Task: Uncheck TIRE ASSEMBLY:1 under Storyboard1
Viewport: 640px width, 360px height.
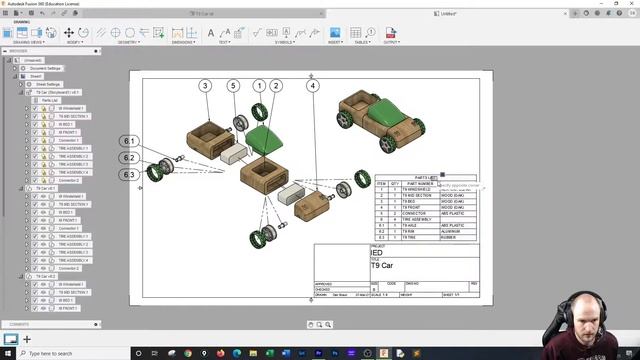Action: click(35, 149)
